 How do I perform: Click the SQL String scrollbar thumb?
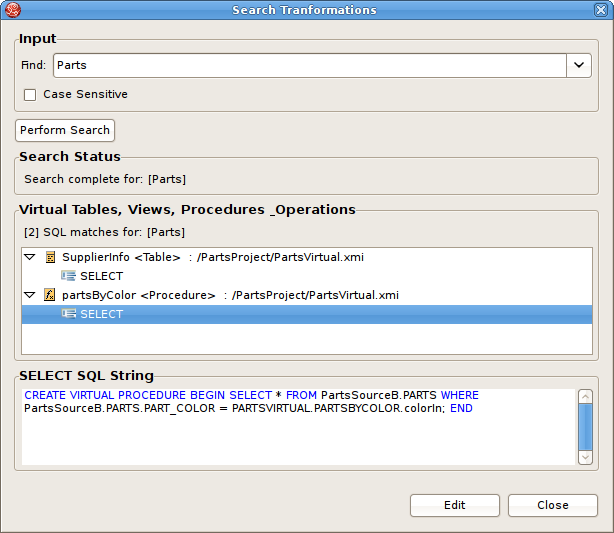585,427
